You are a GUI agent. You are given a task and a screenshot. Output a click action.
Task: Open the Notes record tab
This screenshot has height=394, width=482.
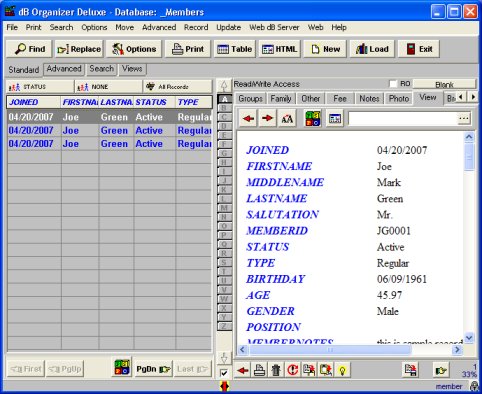(x=369, y=99)
